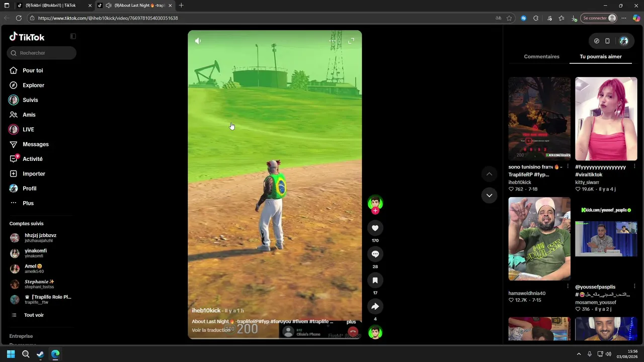Open the phone app icon in top pill
Image resolution: width=644 pixels, height=362 pixels.
pyautogui.click(x=607, y=41)
